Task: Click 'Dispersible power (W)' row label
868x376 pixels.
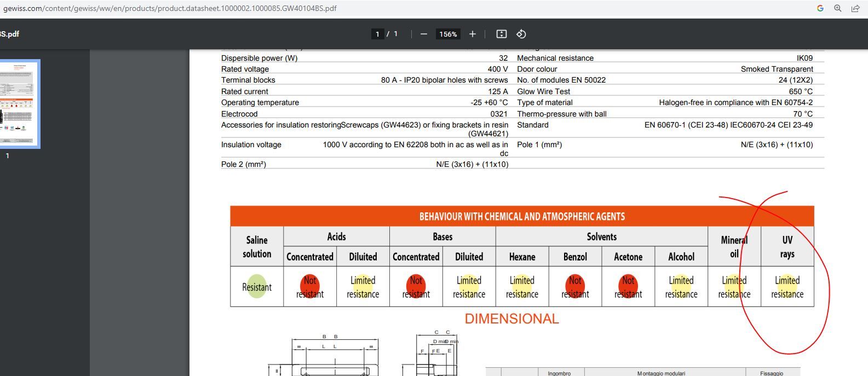Action: coord(259,58)
